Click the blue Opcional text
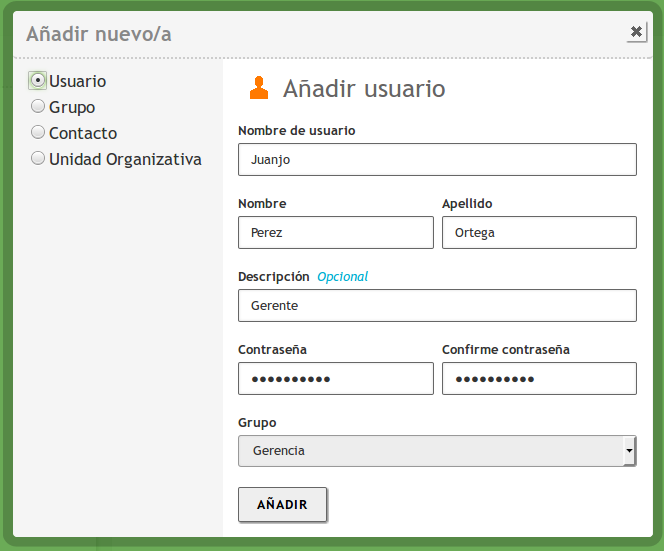The width and height of the screenshot is (664, 551). (x=343, y=277)
